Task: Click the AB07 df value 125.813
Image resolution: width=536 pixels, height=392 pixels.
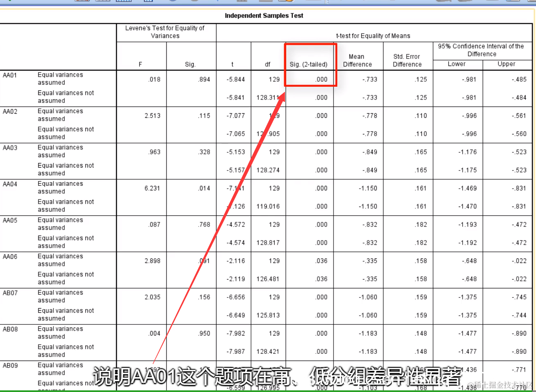Action: tap(268, 315)
